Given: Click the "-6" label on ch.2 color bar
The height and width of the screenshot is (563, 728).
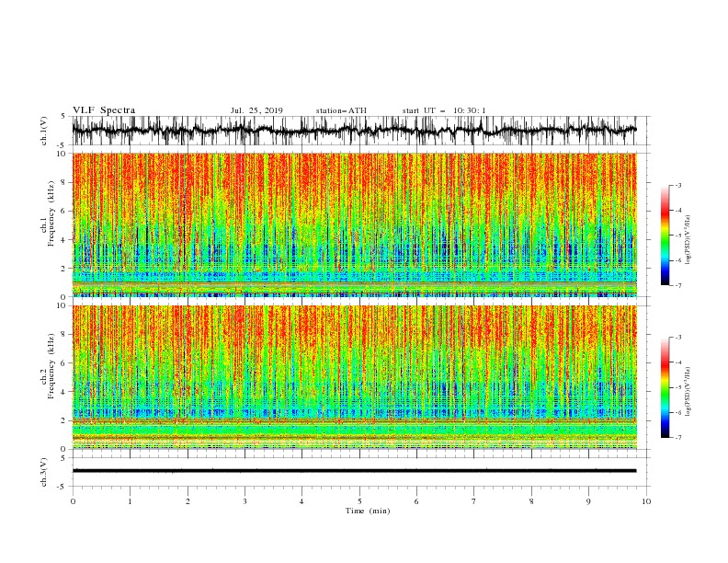Looking at the screenshot, I should [x=678, y=412].
